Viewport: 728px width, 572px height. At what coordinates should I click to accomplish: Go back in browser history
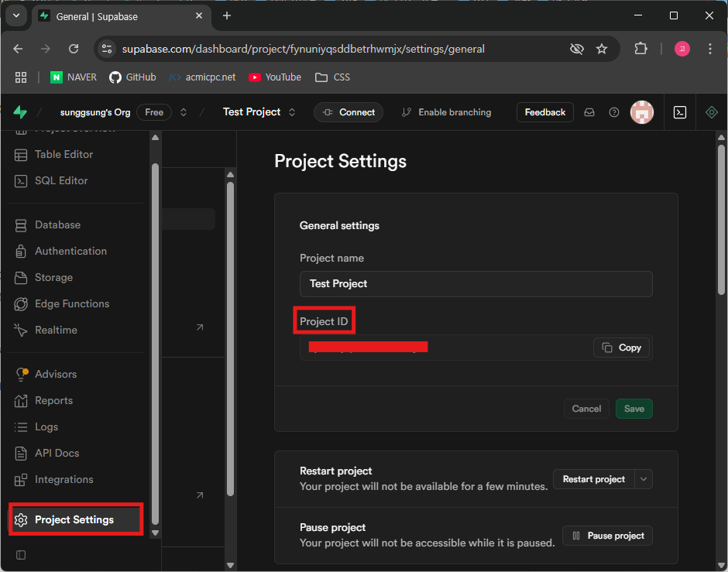tap(18, 49)
